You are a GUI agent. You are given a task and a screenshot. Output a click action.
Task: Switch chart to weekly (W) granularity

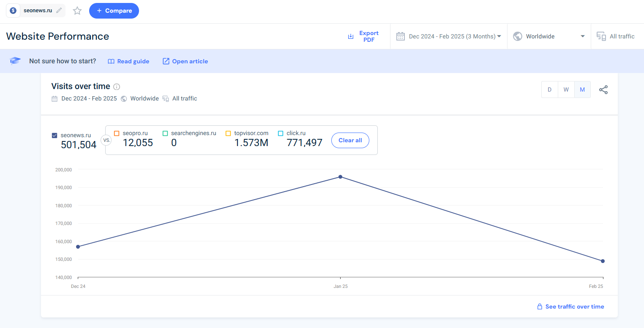pyautogui.click(x=566, y=89)
